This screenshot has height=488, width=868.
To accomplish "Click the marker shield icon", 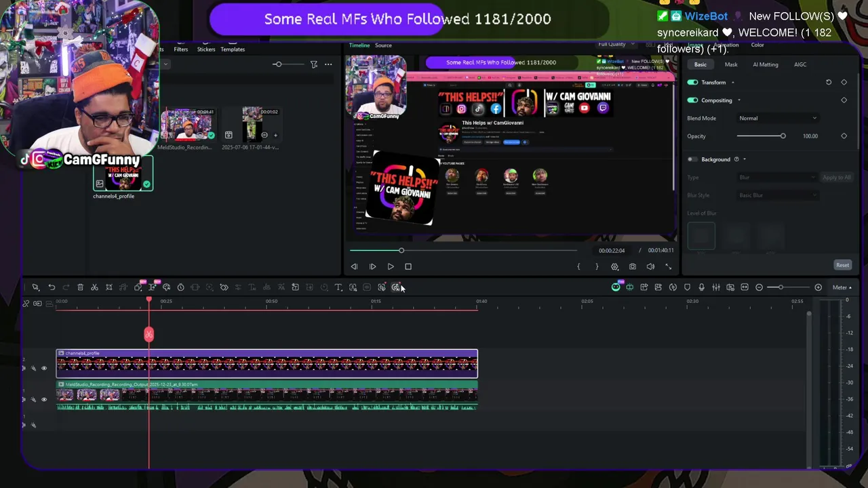I will (x=687, y=287).
